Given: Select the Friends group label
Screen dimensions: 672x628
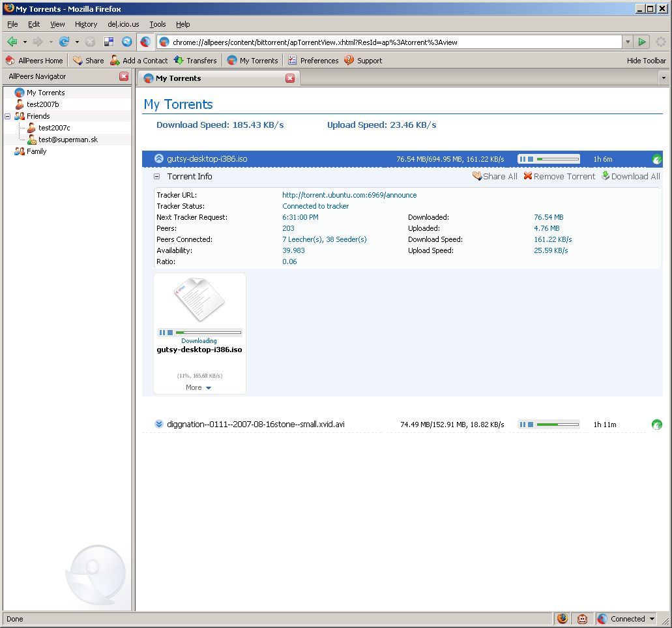Looking at the screenshot, I should (38, 116).
